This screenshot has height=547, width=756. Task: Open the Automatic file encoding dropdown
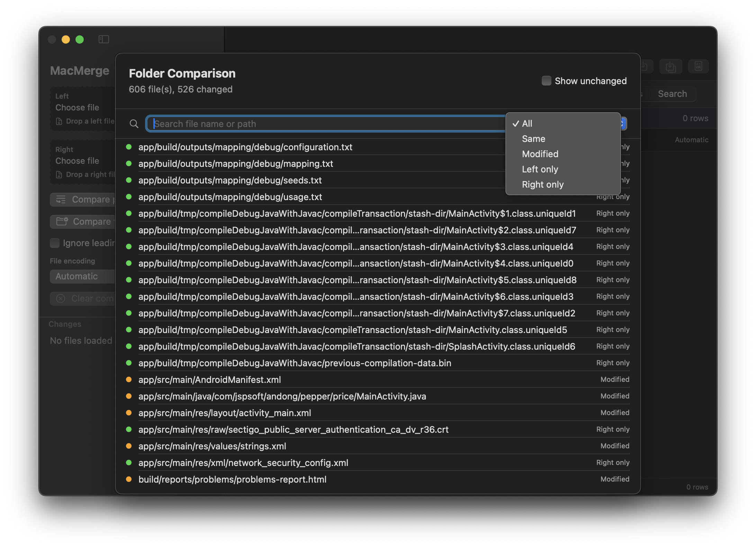click(82, 276)
